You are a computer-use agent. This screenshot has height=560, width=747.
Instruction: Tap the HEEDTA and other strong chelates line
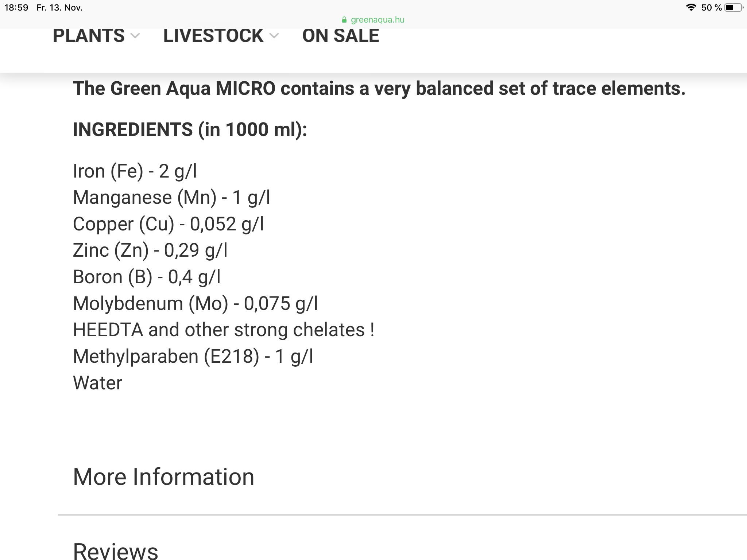pyautogui.click(x=224, y=330)
